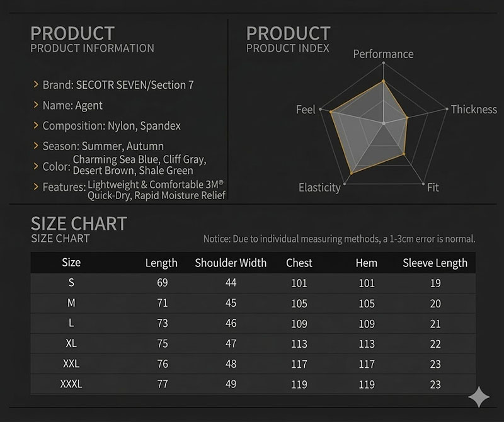
Task: Click the Feel label on the radar chart
Action: (x=306, y=110)
